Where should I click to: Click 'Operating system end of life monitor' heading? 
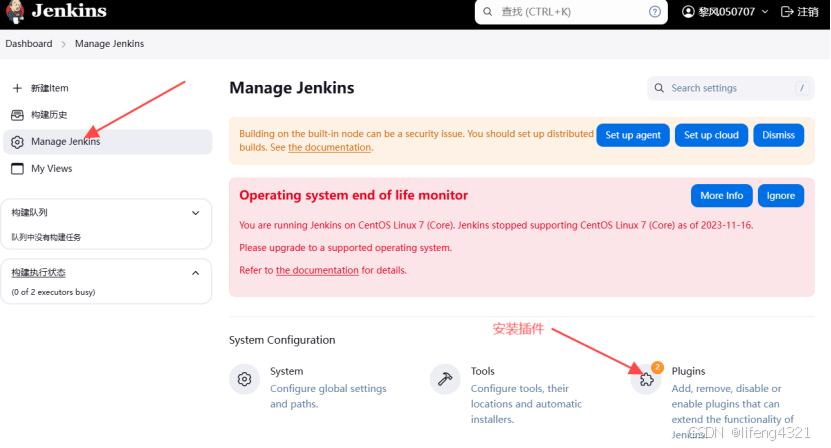click(353, 195)
